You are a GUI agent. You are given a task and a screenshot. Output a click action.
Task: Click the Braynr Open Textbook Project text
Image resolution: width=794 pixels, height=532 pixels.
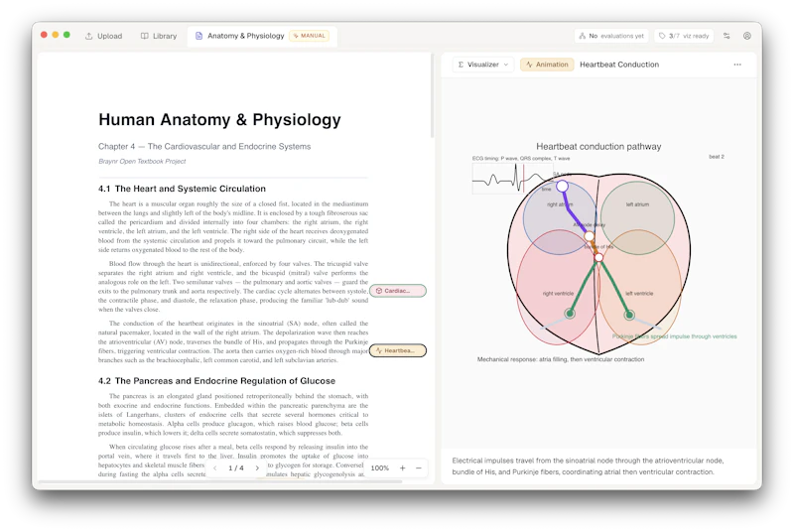coord(142,161)
